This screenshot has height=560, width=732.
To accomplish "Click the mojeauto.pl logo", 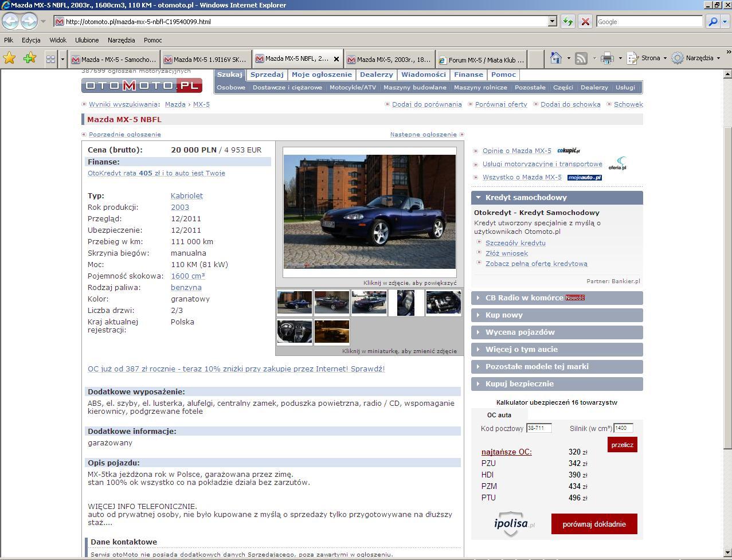I will (x=585, y=178).
